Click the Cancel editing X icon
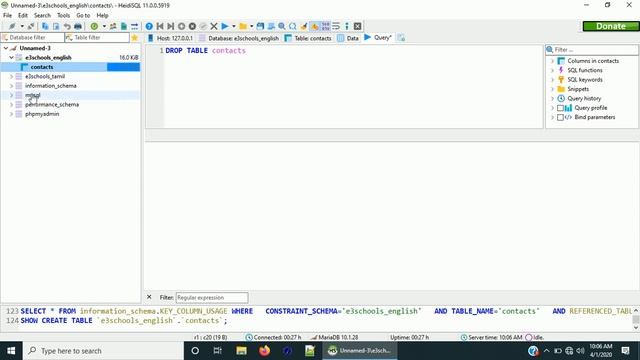 pyautogui.click(x=213, y=26)
